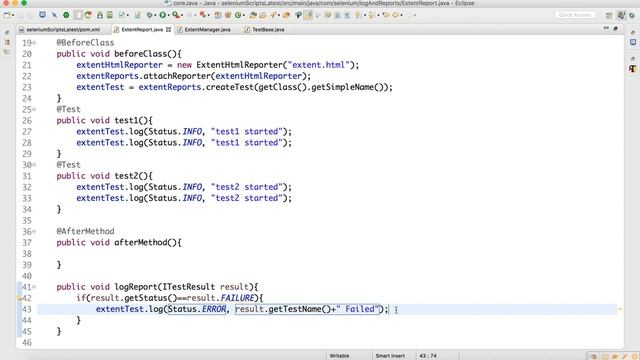Collapse the @AfterMethod fold at line 36
The image size is (640, 360).
[34, 231]
